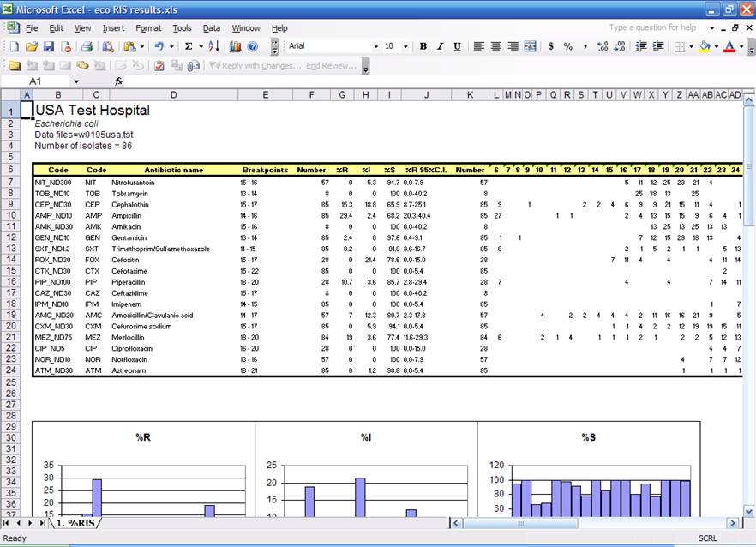This screenshot has width=756, height=547.
Task: Save the workbook with the floppy disk icon
Action: [49, 46]
